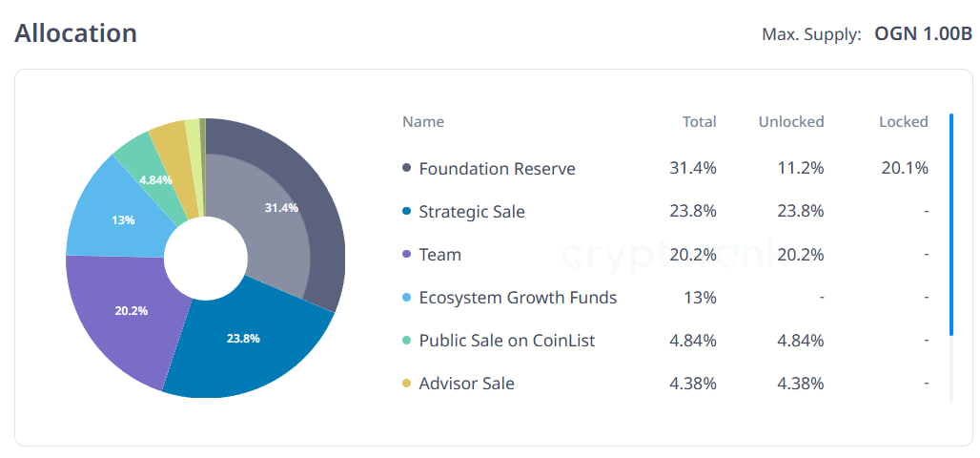Click the Ecosystem Growth Funds row label

[x=518, y=298]
